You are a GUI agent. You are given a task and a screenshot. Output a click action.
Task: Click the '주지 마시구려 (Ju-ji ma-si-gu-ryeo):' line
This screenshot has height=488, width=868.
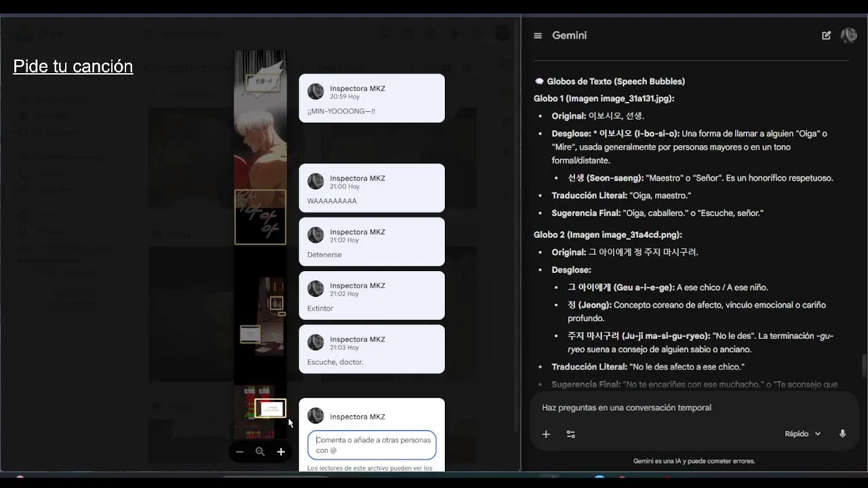pyautogui.click(x=701, y=342)
